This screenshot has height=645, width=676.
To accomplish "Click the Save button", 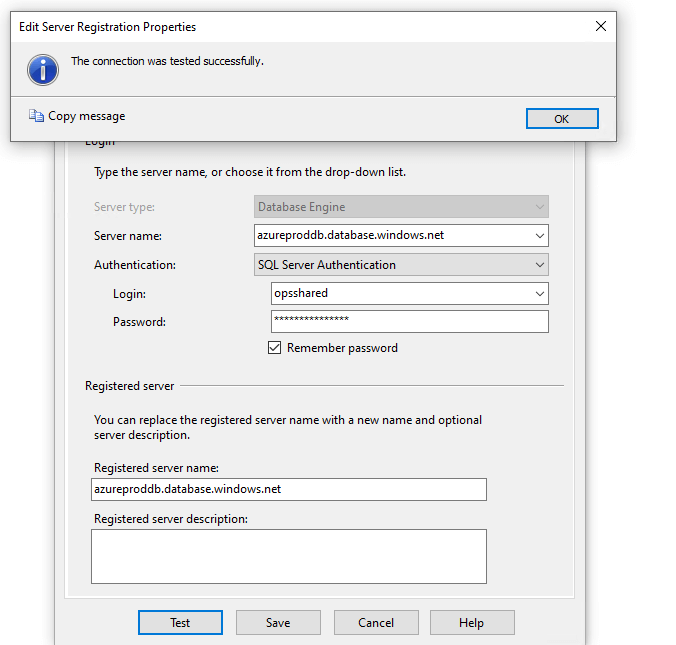I will click(278, 622).
